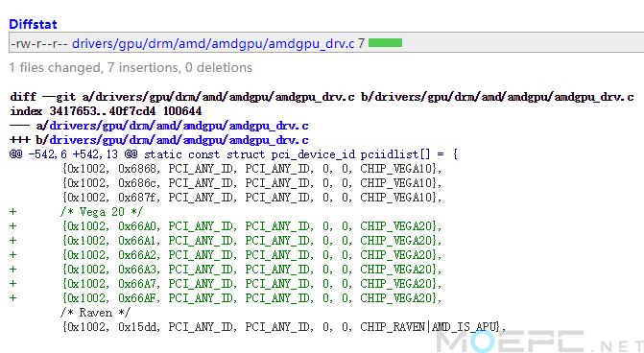Select the added line with 0x66A0
644x353 pixels.
[x=226, y=226]
